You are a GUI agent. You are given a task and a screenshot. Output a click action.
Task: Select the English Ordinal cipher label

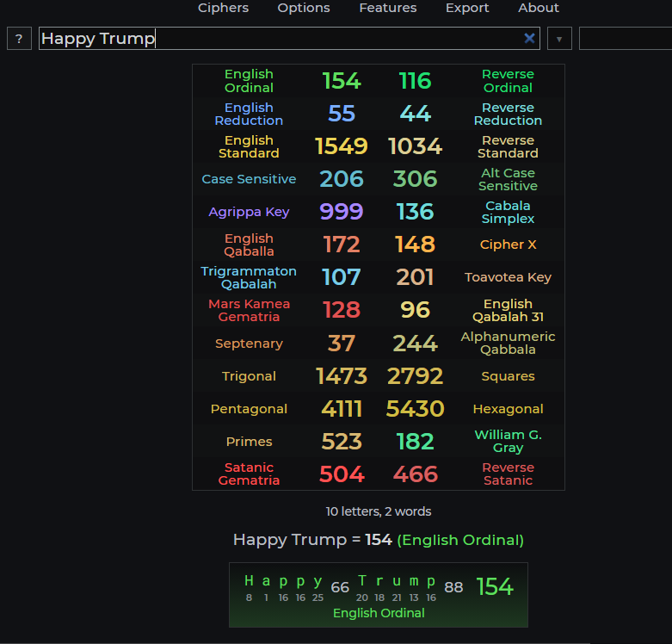click(249, 81)
